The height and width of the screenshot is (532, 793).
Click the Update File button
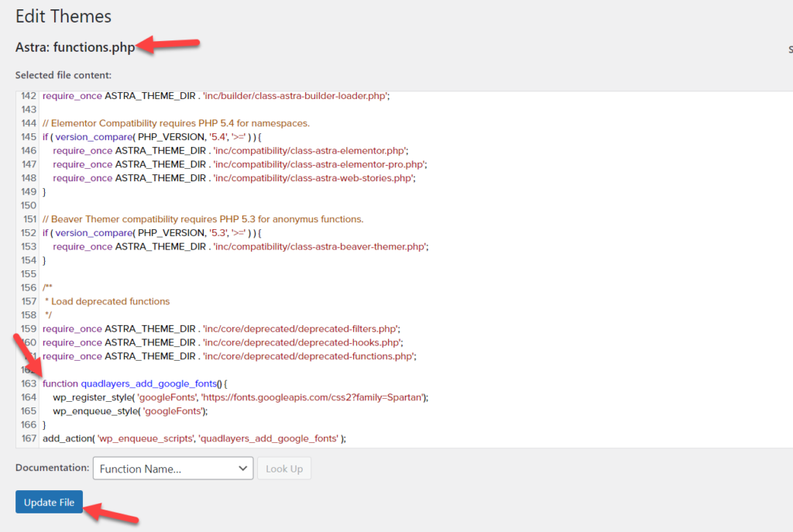[x=49, y=502]
